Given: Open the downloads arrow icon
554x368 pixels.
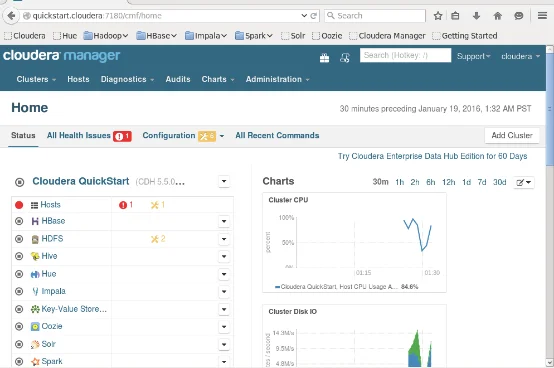Looking at the screenshot, I should pos(476,16).
